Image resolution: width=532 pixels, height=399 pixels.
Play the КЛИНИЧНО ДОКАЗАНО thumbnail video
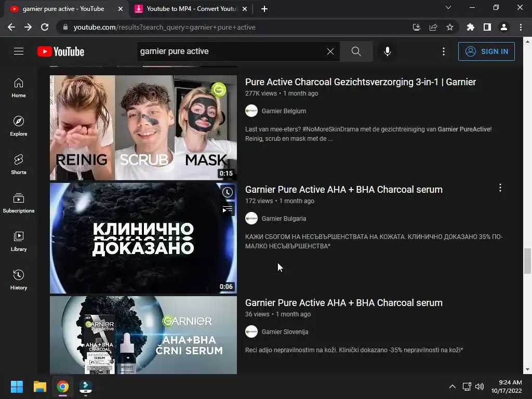pyautogui.click(x=143, y=238)
